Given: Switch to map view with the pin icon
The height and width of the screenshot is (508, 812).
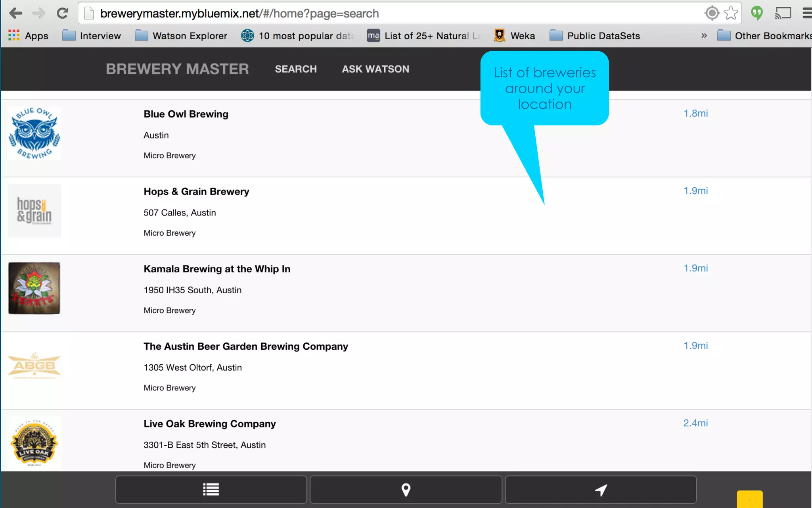Looking at the screenshot, I should 406,490.
